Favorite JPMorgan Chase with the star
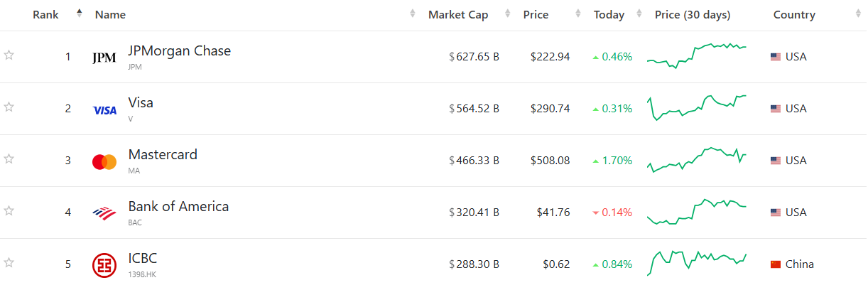The width and height of the screenshot is (868, 290). 9,55
